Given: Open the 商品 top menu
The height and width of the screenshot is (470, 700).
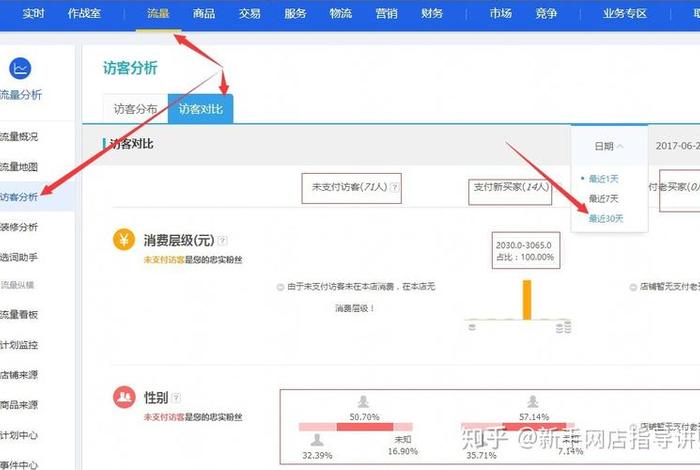Looking at the screenshot, I should [204, 13].
